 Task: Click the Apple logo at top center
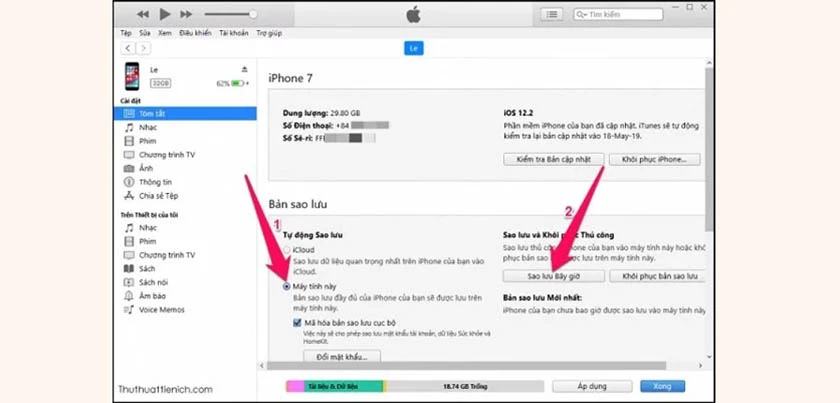413,14
